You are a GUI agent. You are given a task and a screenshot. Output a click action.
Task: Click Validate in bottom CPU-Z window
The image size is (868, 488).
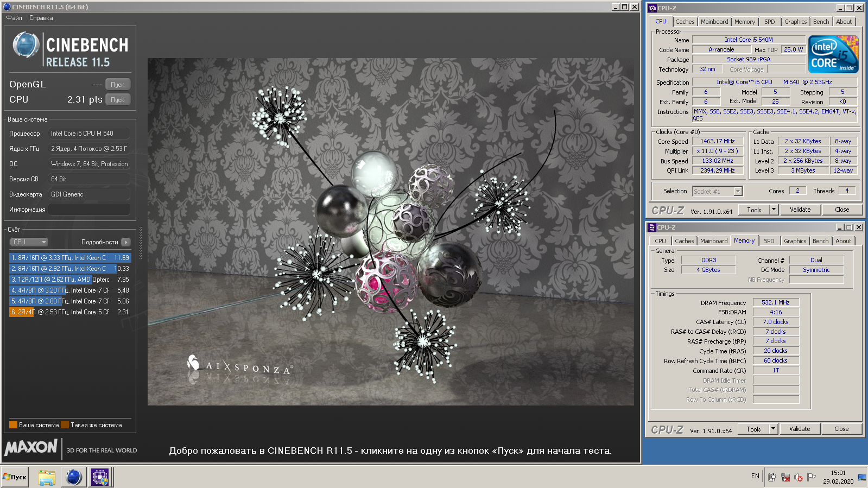[x=800, y=429]
